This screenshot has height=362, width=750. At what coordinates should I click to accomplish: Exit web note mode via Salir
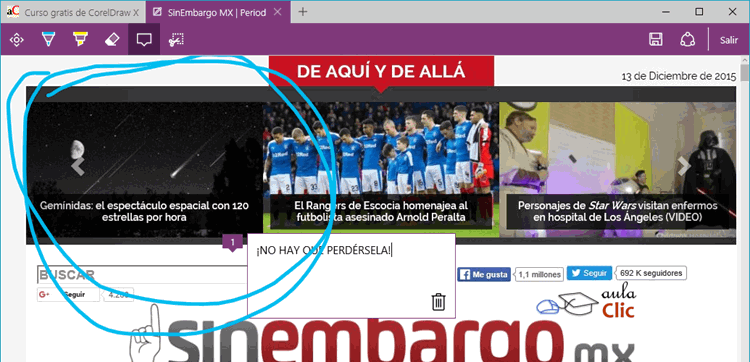729,40
